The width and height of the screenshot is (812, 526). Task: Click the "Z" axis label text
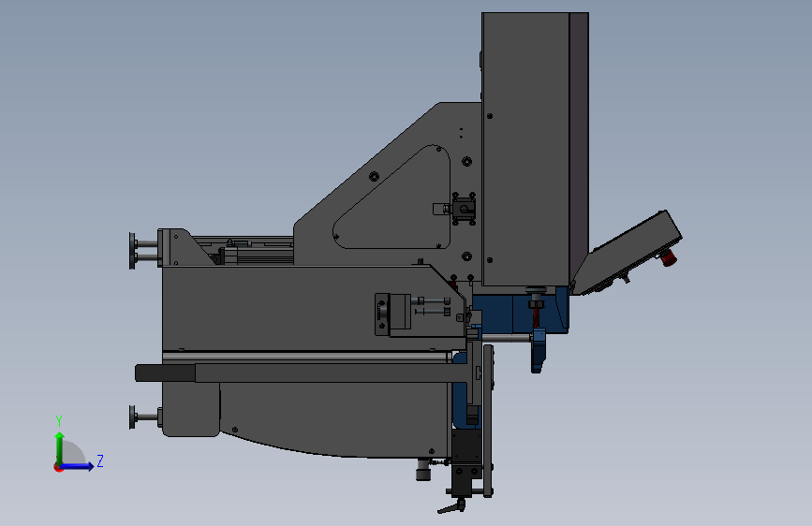coord(100,460)
